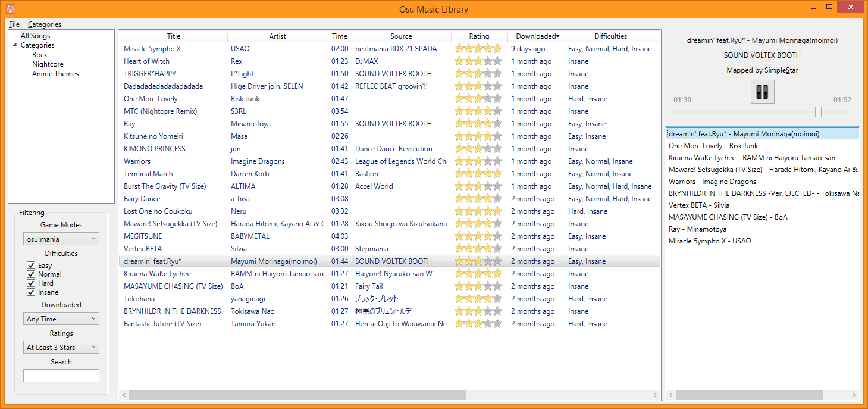868x409 pixels.
Task: Uncheck the Normal difficulty filter
Action: pyautogui.click(x=31, y=274)
